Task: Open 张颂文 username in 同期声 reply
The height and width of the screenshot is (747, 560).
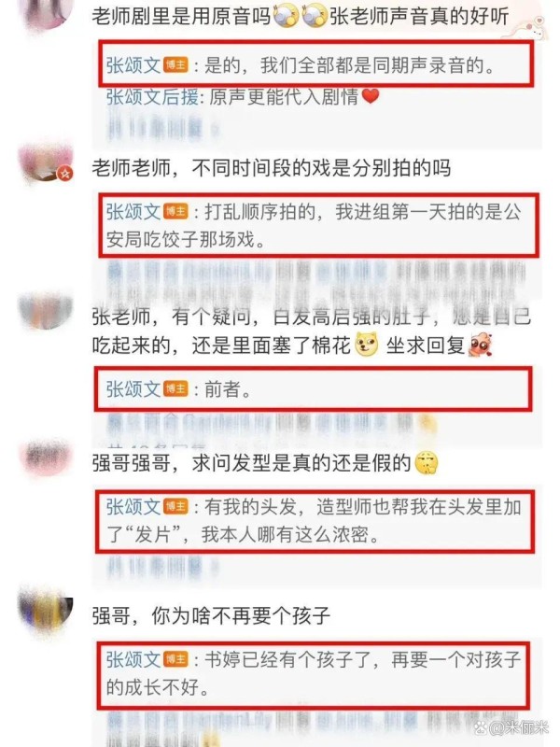Action: pyautogui.click(x=133, y=65)
